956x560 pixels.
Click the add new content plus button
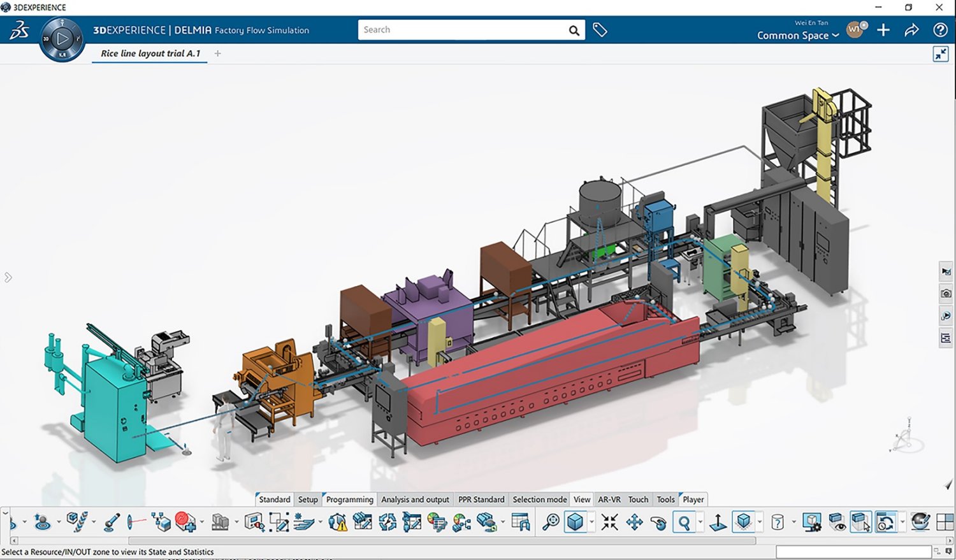(x=883, y=29)
